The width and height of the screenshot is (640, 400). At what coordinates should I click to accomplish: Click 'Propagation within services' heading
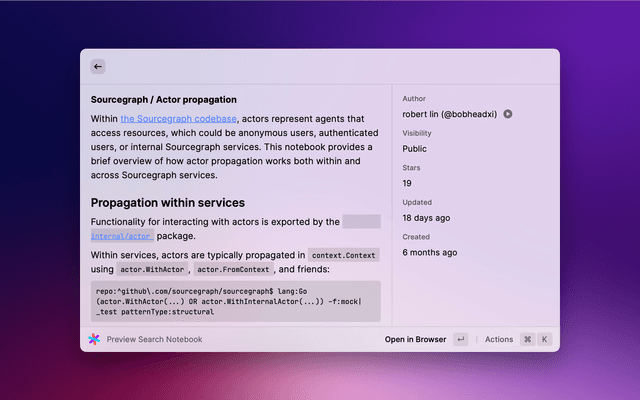coord(168,203)
